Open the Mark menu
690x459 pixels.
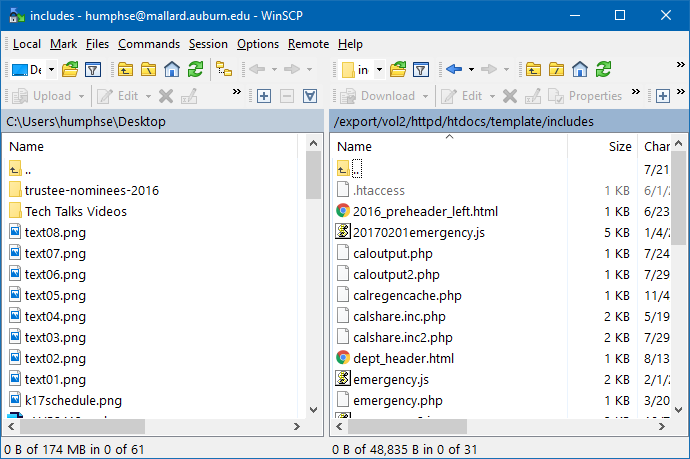63,44
